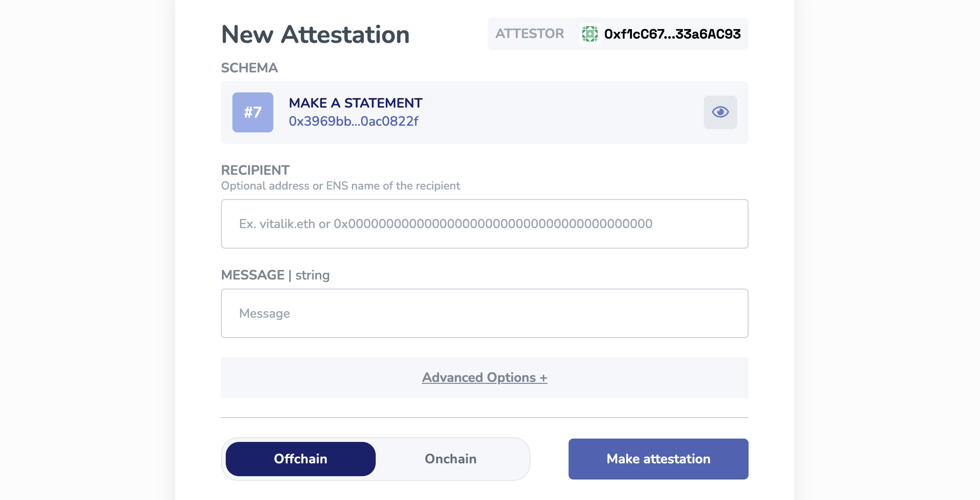The width and height of the screenshot is (980, 500).
Task: Click the MAKE A STATEMENT schema title
Action: click(355, 103)
